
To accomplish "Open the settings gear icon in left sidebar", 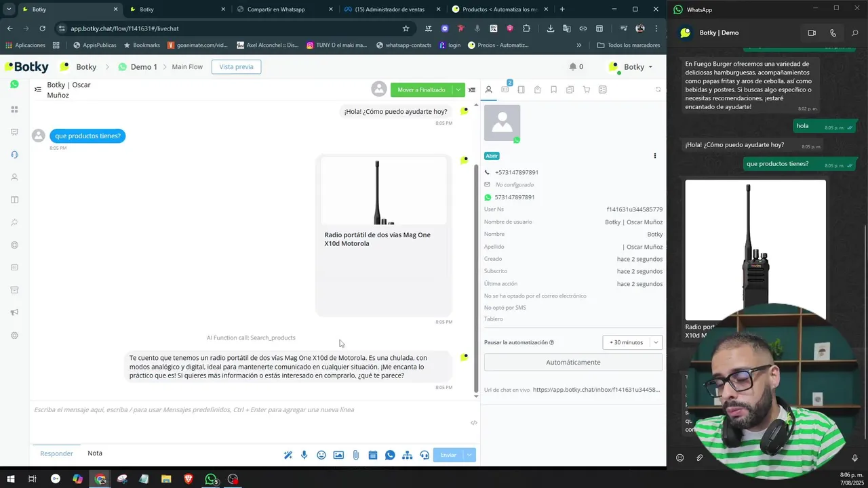I will pos(14,335).
